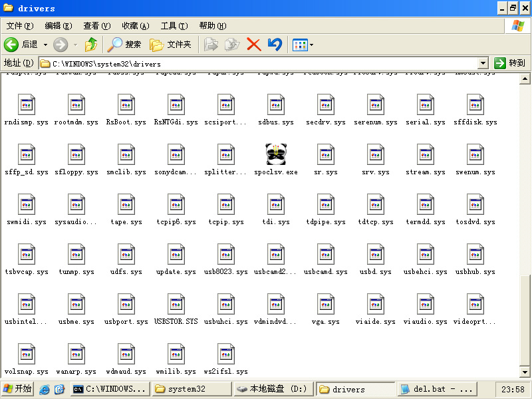The height and width of the screenshot is (399, 532).
Task: Select the spoclsv.exe panda icon
Action: 276,154
